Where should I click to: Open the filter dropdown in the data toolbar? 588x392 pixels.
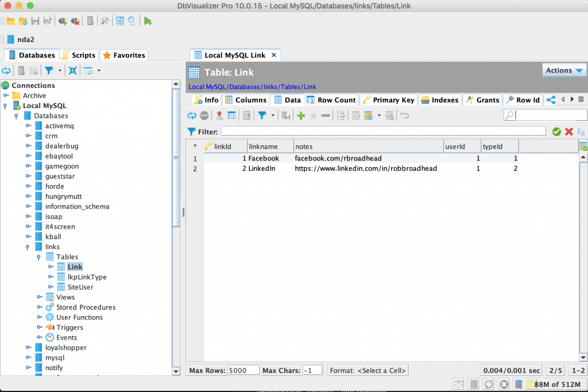[x=273, y=115]
